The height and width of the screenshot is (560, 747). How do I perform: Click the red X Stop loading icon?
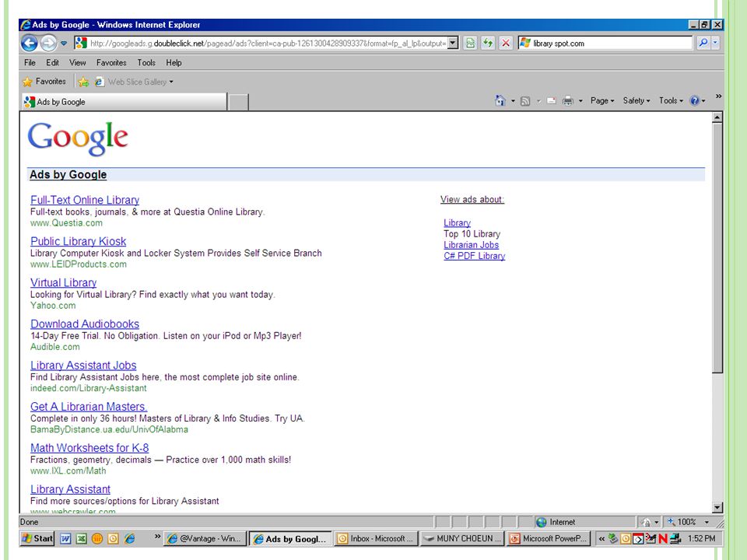pos(506,44)
